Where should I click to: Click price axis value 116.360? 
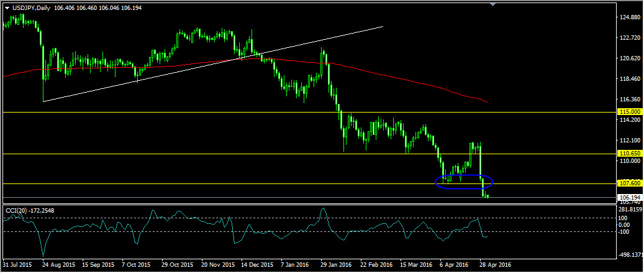[x=630, y=99]
